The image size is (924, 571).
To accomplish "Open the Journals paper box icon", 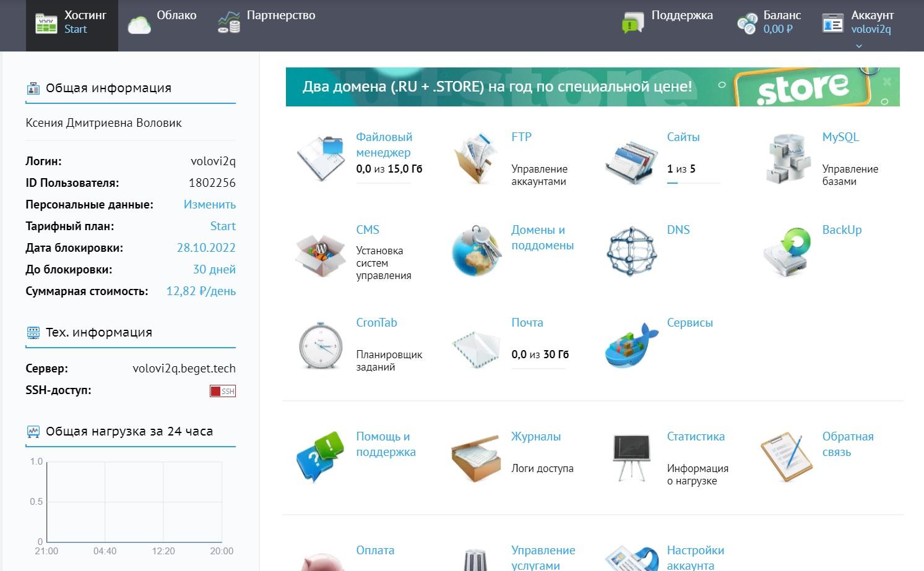I will [475, 458].
